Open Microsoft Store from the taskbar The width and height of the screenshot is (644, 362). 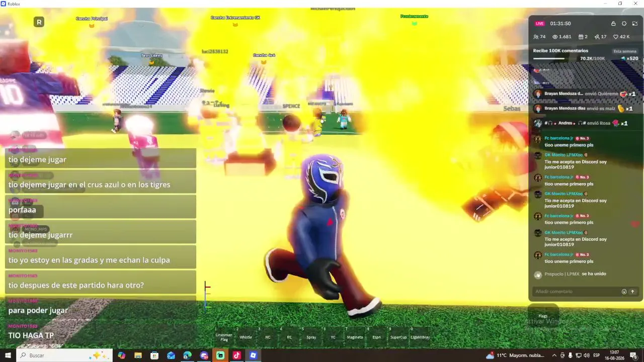154,355
